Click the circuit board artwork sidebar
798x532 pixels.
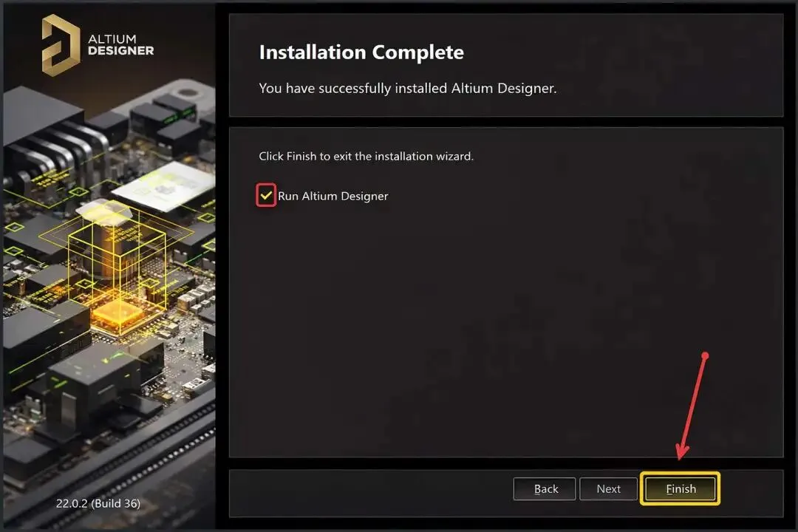[x=109, y=285]
